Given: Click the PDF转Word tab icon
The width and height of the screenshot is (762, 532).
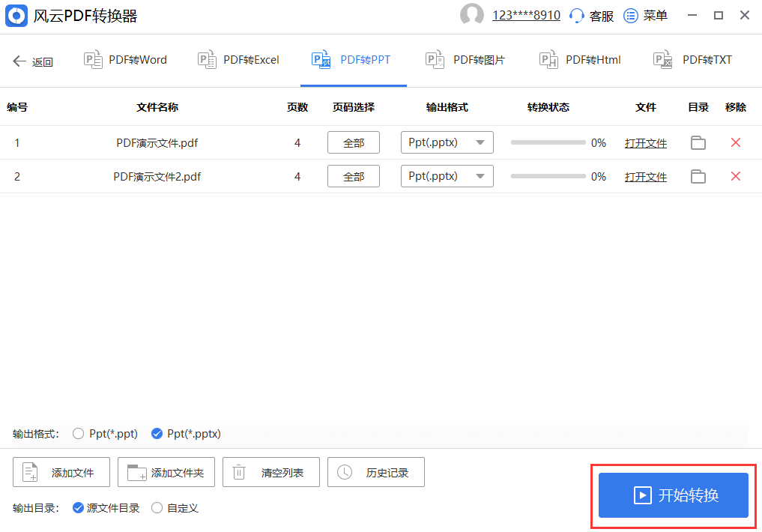Looking at the screenshot, I should [x=93, y=60].
